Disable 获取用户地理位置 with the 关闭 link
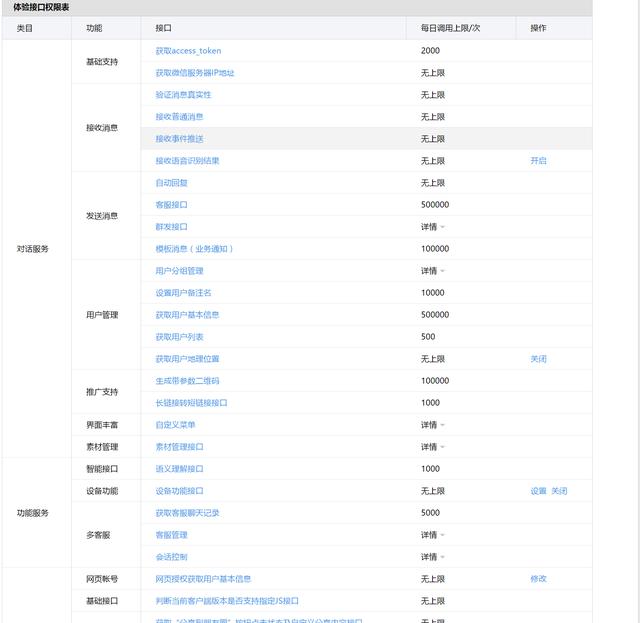Image resolution: width=640 pixels, height=623 pixels. pos(538,359)
